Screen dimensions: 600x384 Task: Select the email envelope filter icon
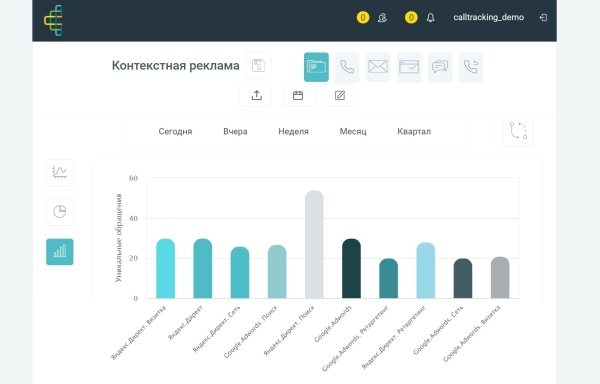(378, 67)
